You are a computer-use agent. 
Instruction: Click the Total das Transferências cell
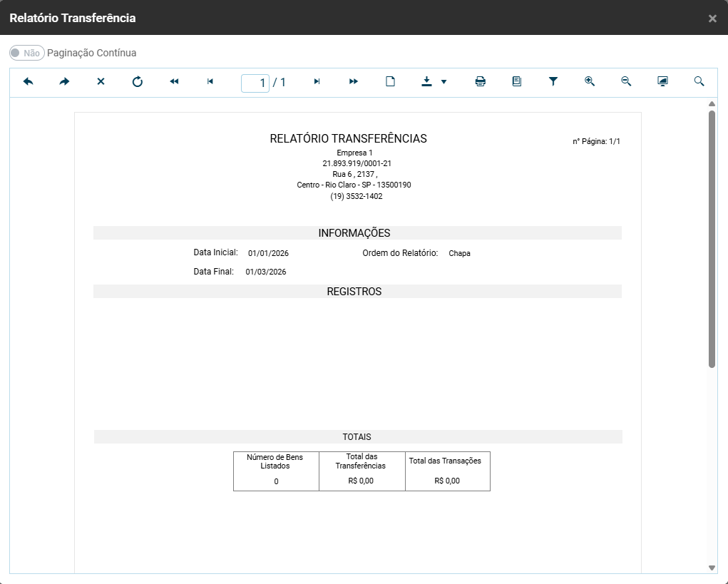362,471
